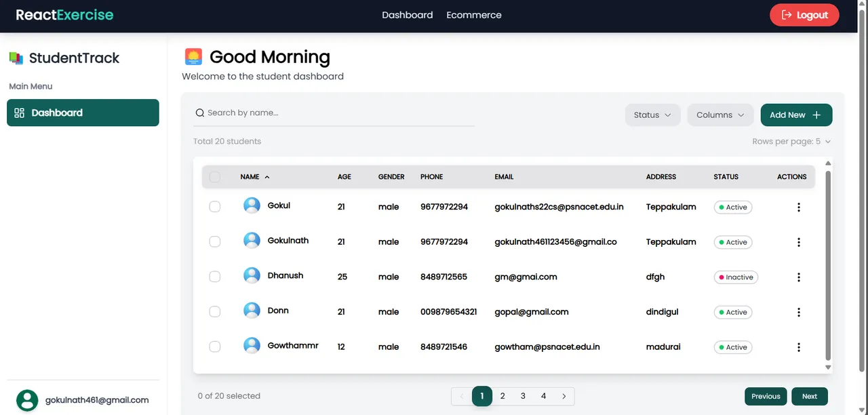
Task: Click phone number 8489712565
Action: (443, 277)
